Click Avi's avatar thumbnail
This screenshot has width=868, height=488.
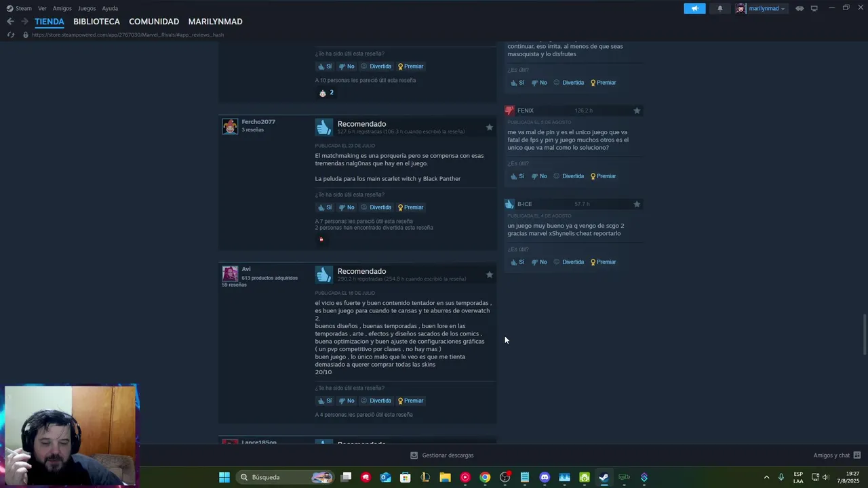[230, 274]
